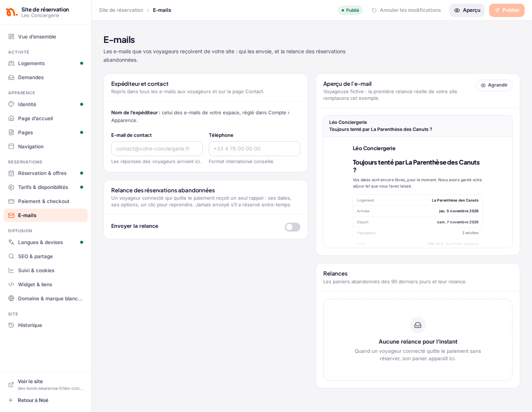Screen dimensions: 532x412
Task: Click the Tarifs & disponibilités euro icon
Action: [11, 187]
